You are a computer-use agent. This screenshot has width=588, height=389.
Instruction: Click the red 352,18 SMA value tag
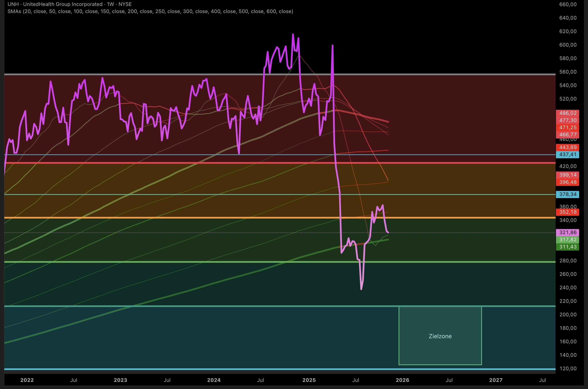click(x=568, y=212)
